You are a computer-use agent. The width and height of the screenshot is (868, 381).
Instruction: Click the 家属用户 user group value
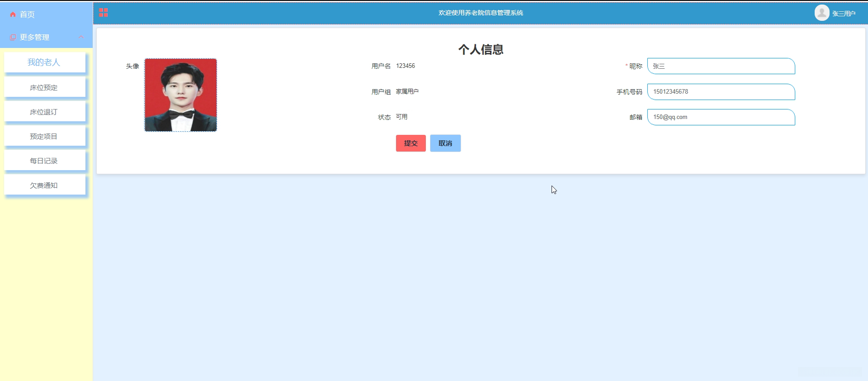(x=407, y=91)
